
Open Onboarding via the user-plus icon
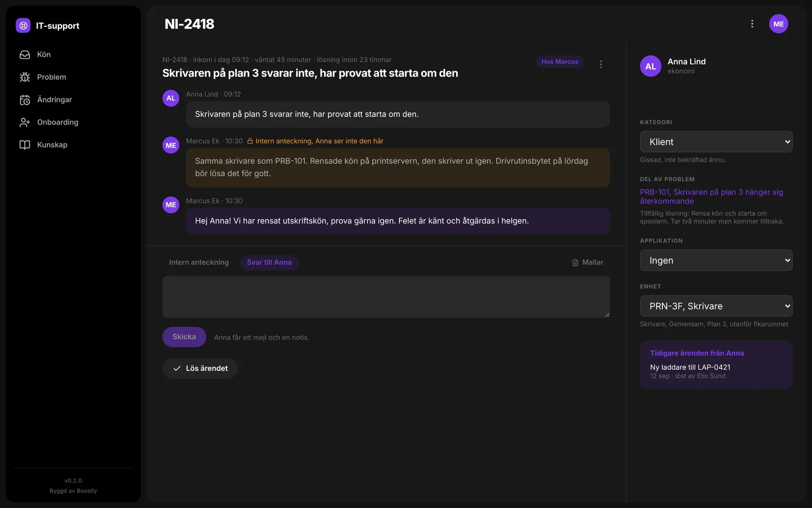pos(25,122)
